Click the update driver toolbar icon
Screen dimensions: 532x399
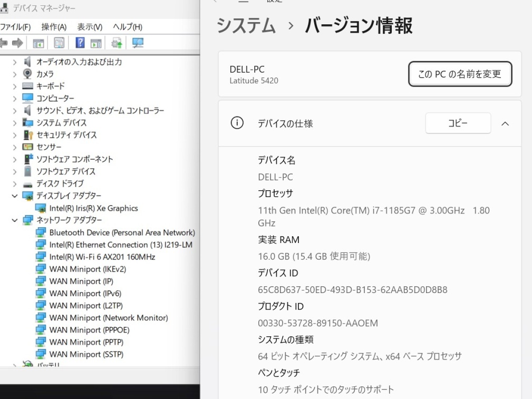pyautogui.click(x=117, y=43)
